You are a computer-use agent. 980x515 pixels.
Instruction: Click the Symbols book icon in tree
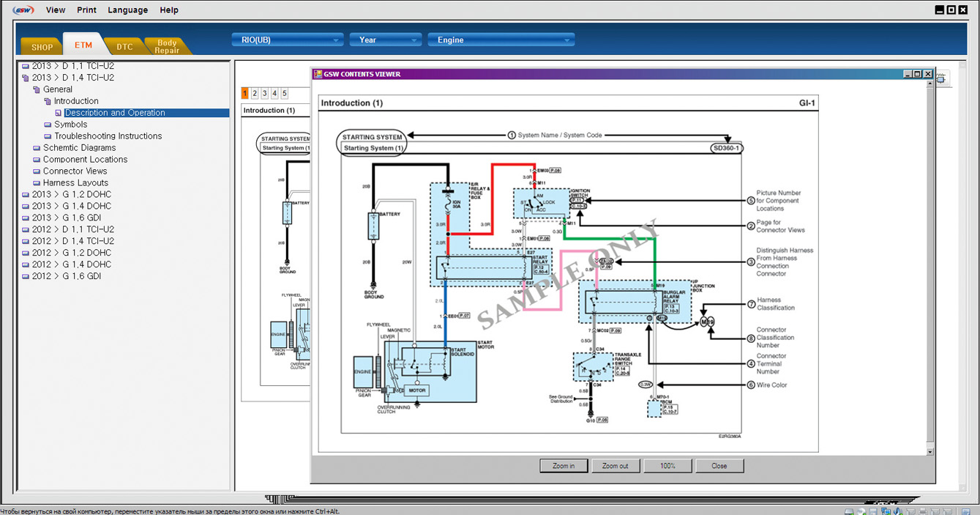click(x=48, y=125)
